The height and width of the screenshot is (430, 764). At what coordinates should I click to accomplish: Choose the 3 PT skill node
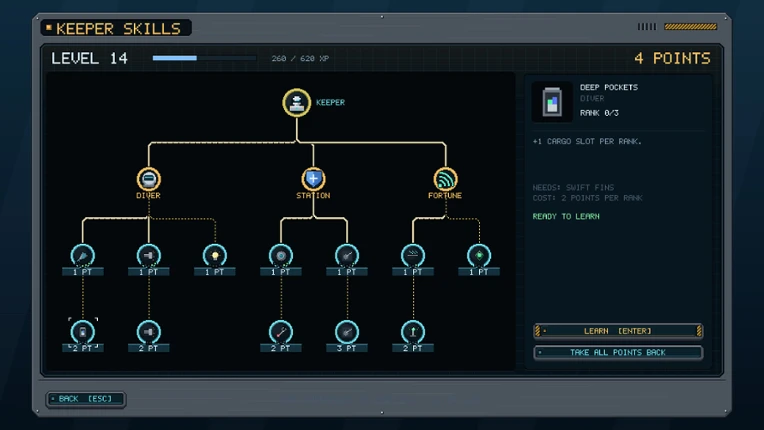pyautogui.click(x=347, y=332)
